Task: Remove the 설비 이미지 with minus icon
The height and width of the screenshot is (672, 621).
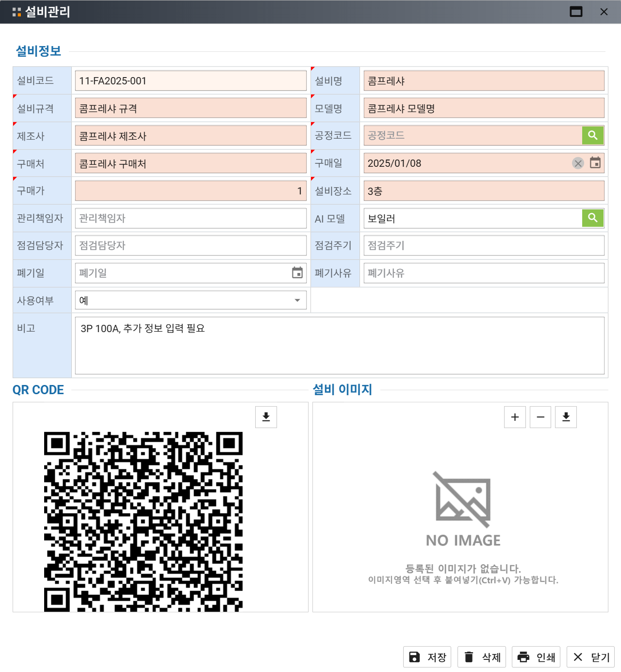Action: coord(540,417)
